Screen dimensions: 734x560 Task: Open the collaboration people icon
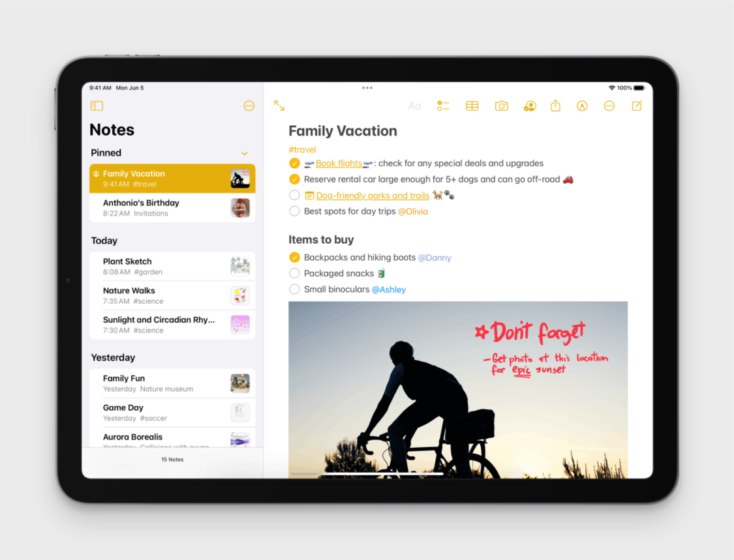point(529,106)
